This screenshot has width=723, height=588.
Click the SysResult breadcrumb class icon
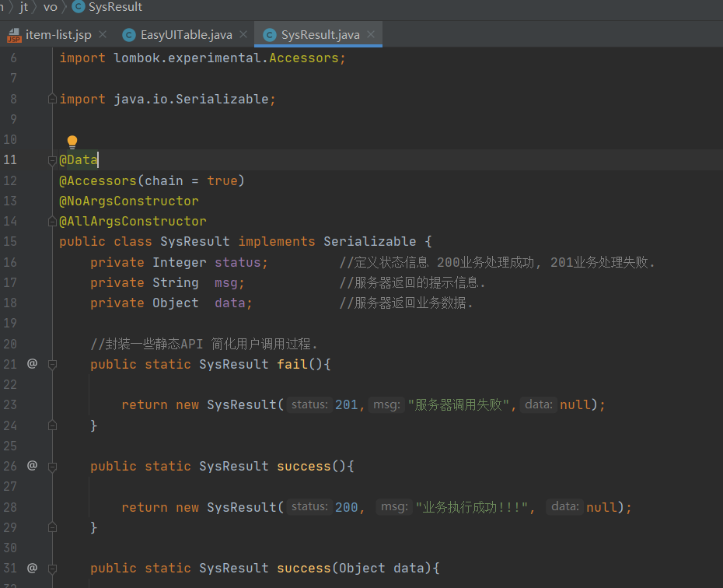pyautogui.click(x=79, y=6)
